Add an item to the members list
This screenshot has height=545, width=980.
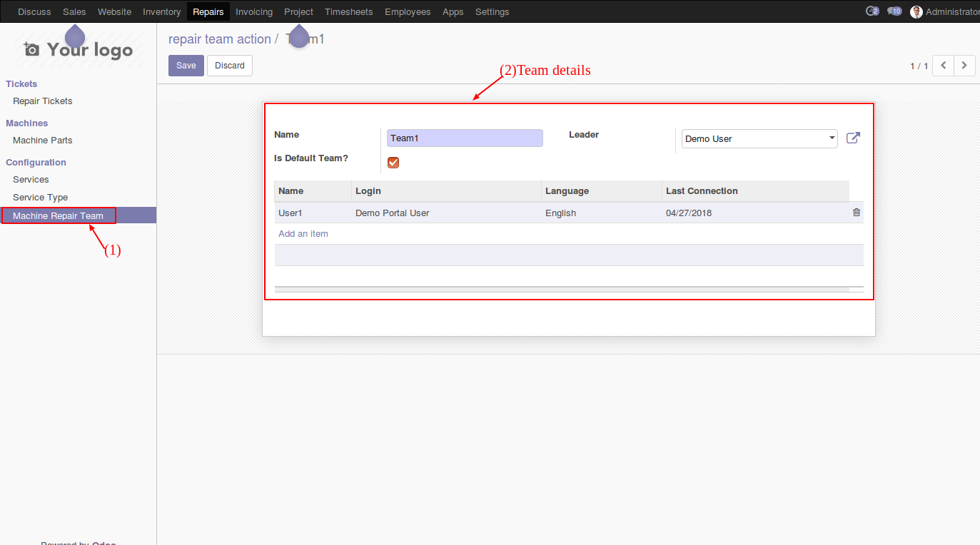[303, 234]
